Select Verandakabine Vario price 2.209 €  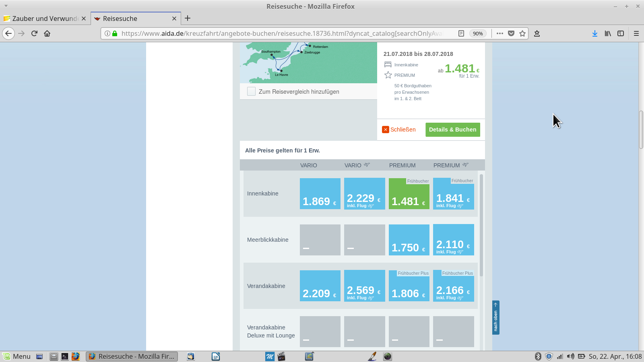[x=320, y=286]
